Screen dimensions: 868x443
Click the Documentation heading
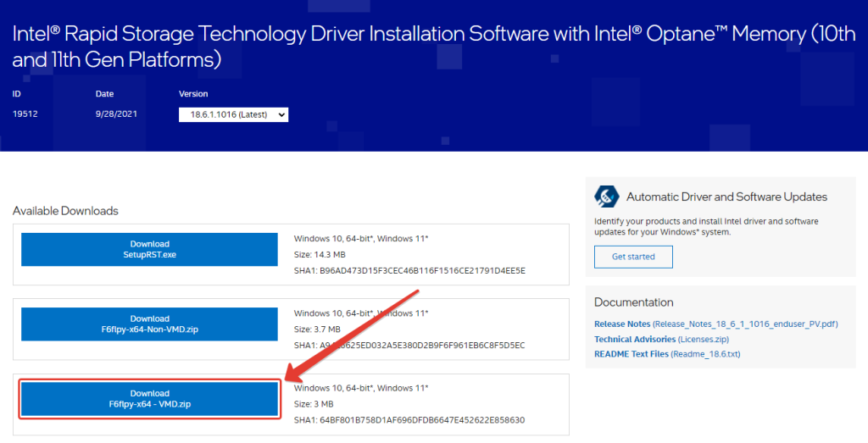click(x=634, y=302)
